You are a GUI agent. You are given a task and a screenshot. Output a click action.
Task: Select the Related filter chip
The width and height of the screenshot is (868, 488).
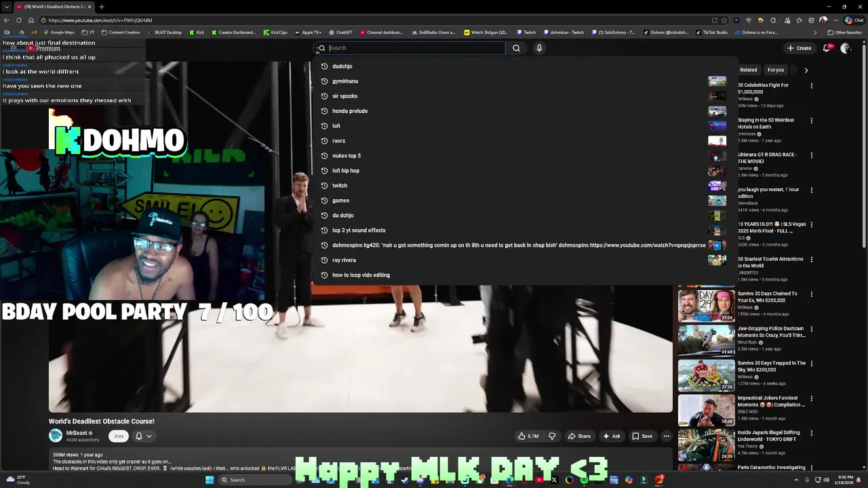point(749,70)
